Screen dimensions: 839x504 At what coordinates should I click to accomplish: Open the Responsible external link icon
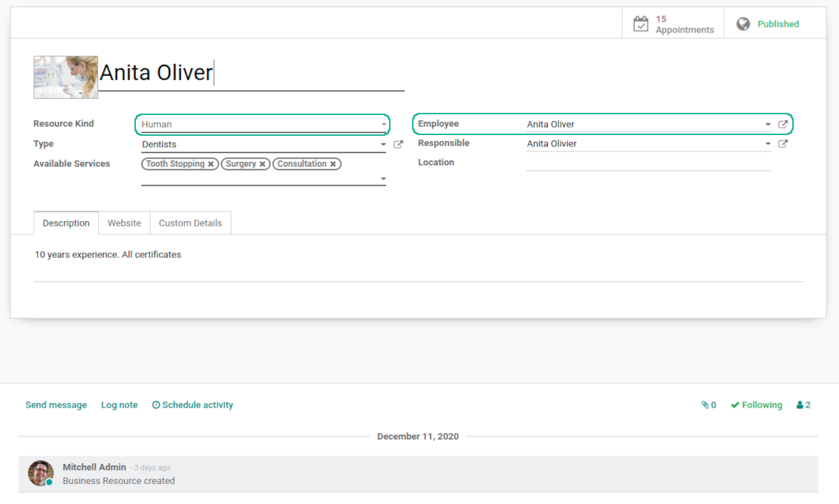tap(783, 144)
